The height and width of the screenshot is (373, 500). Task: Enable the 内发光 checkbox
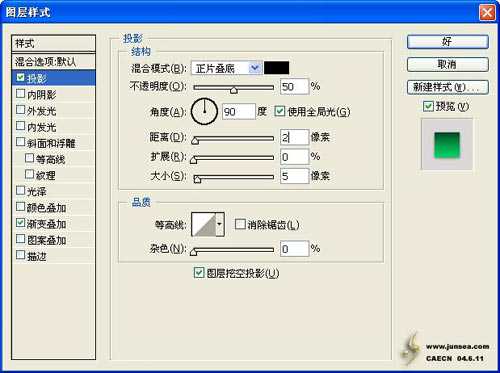tap(20, 126)
